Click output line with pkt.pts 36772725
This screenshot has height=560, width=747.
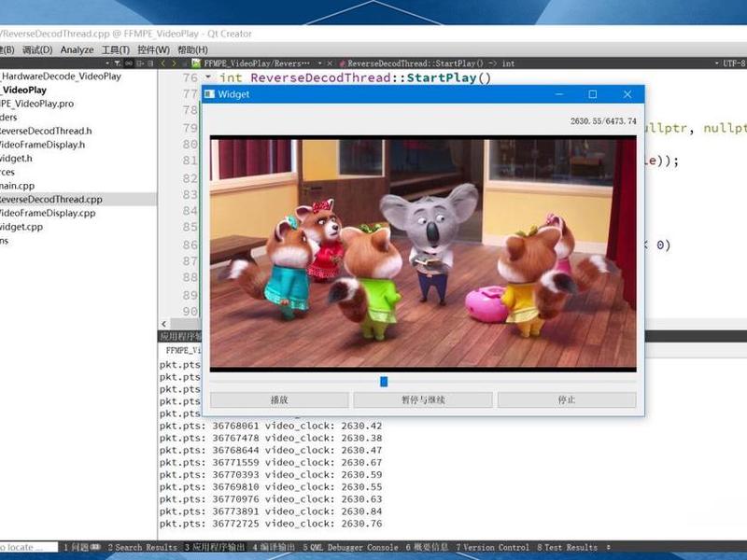[271, 524]
